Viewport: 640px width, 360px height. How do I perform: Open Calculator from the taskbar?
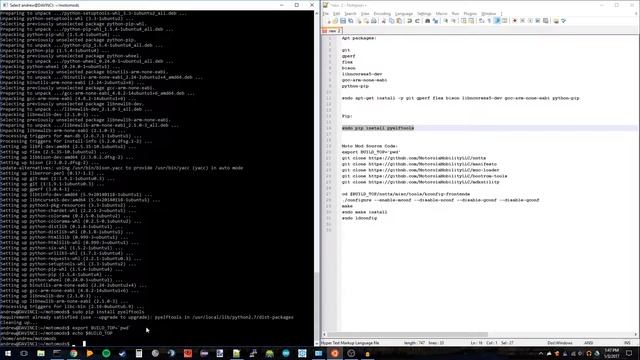[x=139, y=353]
